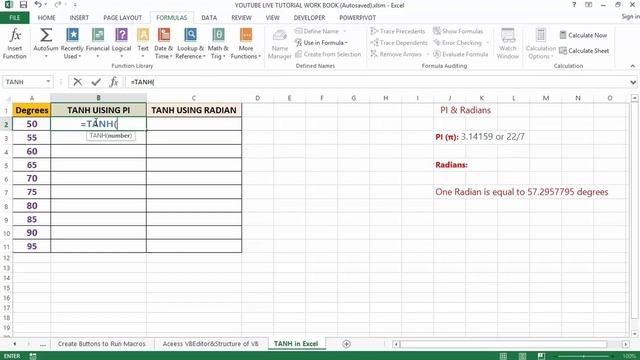Select cell A2 containing 50
The image size is (640, 360).
[32, 124]
